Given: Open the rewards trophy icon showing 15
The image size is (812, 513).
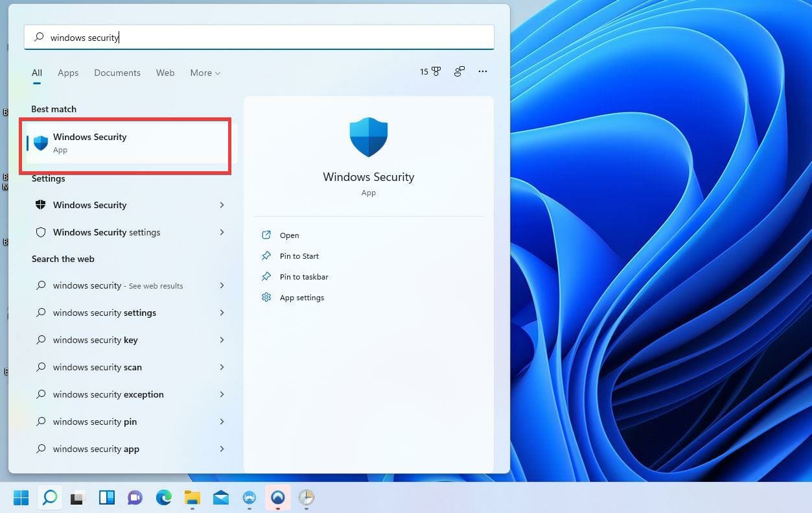Looking at the screenshot, I should [430, 72].
